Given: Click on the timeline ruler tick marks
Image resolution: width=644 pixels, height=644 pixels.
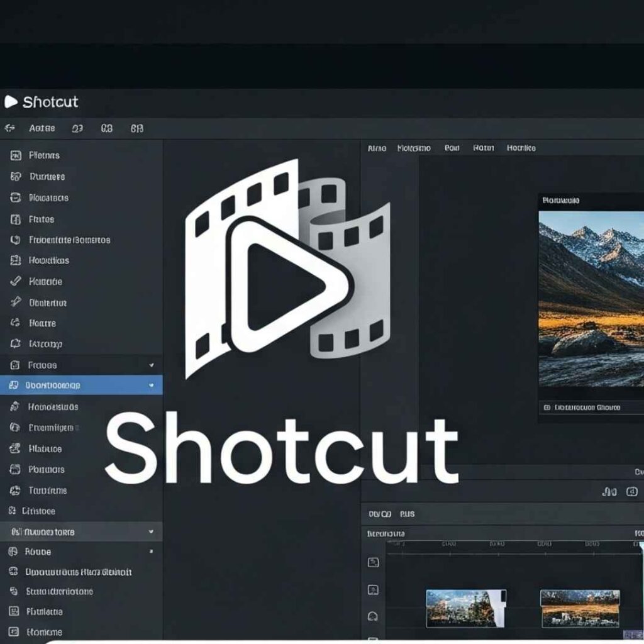Looking at the screenshot, I should point(513,550).
